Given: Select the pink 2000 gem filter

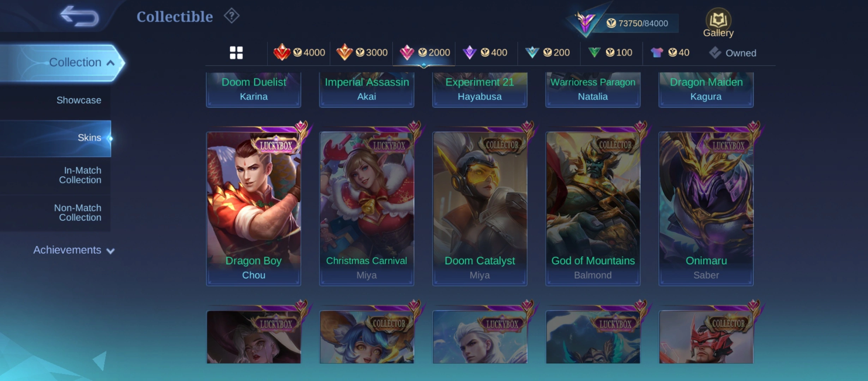Looking at the screenshot, I should (424, 53).
